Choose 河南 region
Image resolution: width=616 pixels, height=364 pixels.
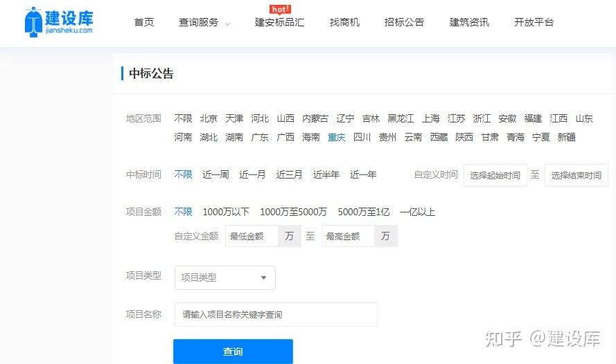click(183, 137)
